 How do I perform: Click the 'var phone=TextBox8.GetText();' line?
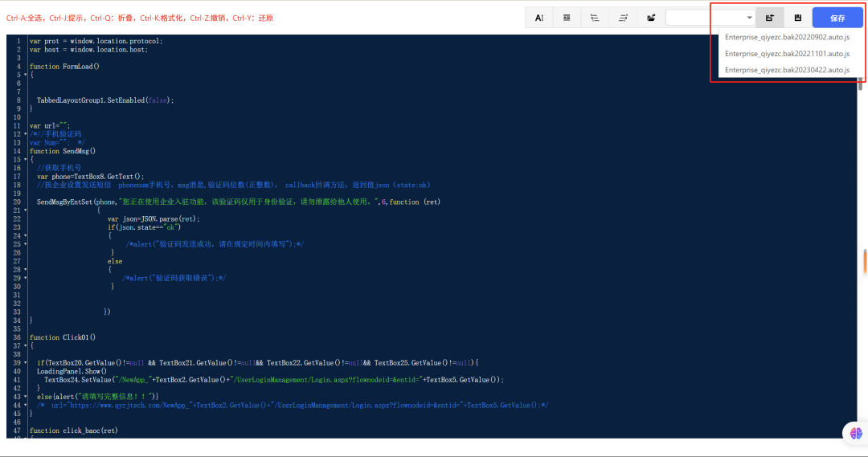(90, 177)
